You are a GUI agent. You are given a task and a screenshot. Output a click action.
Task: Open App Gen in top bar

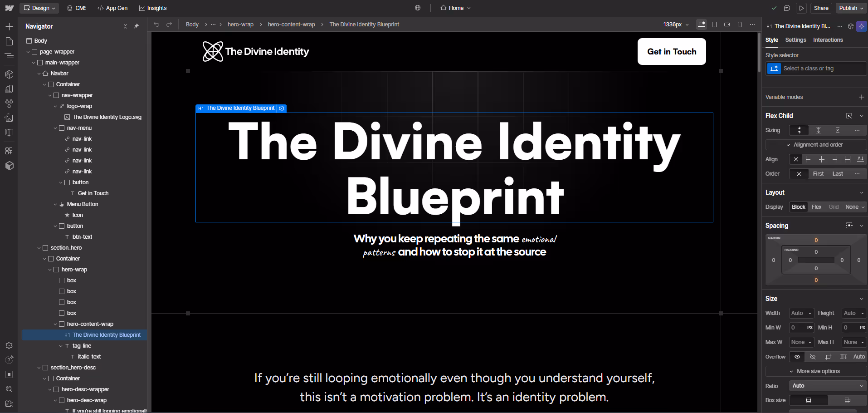pos(112,8)
